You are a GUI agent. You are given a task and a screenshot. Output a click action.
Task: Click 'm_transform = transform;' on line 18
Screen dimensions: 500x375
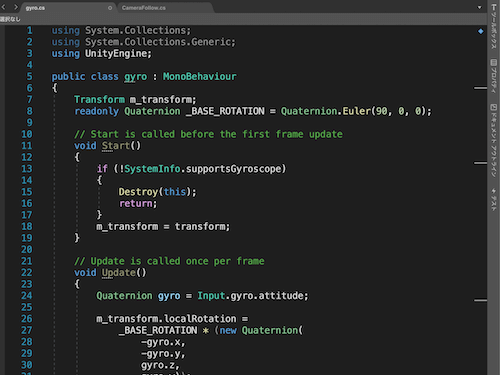click(163, 227)
